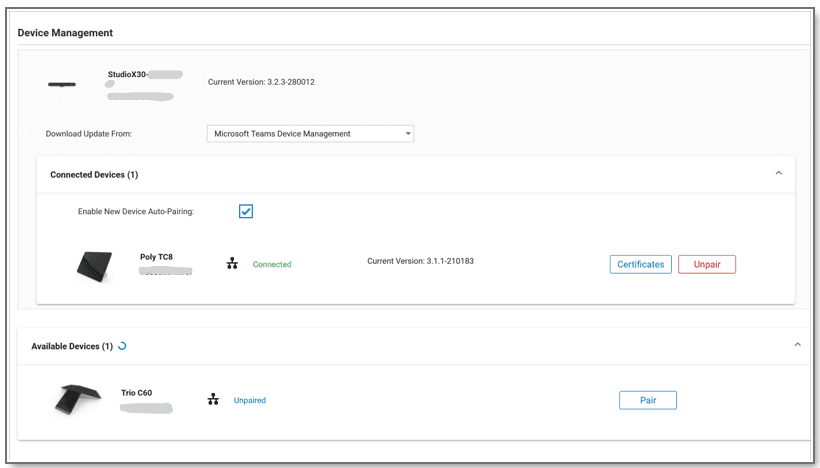Click the Trio C60 device image

(x=78, y=399)
